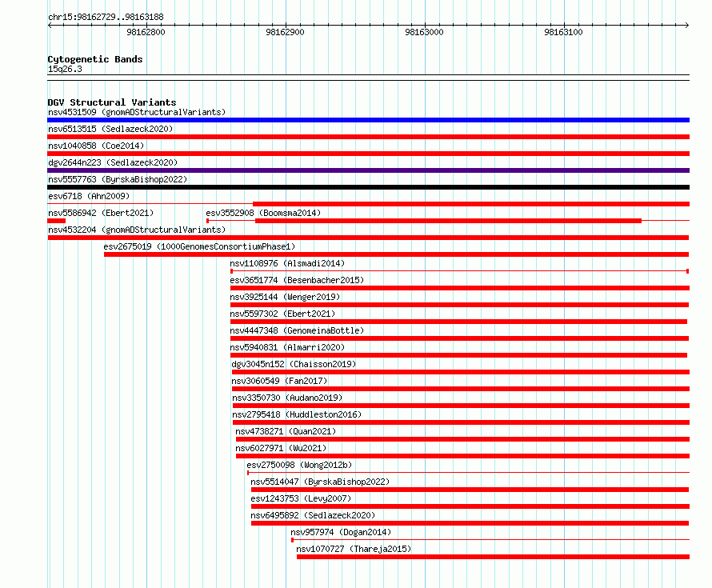Viewport: 712px width, 588px height.
Task: Click the esv2750098 (Wong2012b) label
Action: pos(299,465)
